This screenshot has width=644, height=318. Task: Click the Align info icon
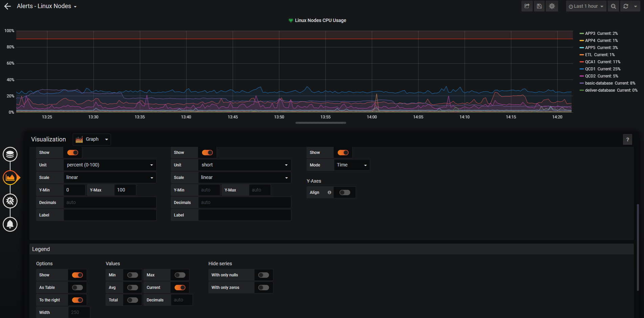click(329, 192)
